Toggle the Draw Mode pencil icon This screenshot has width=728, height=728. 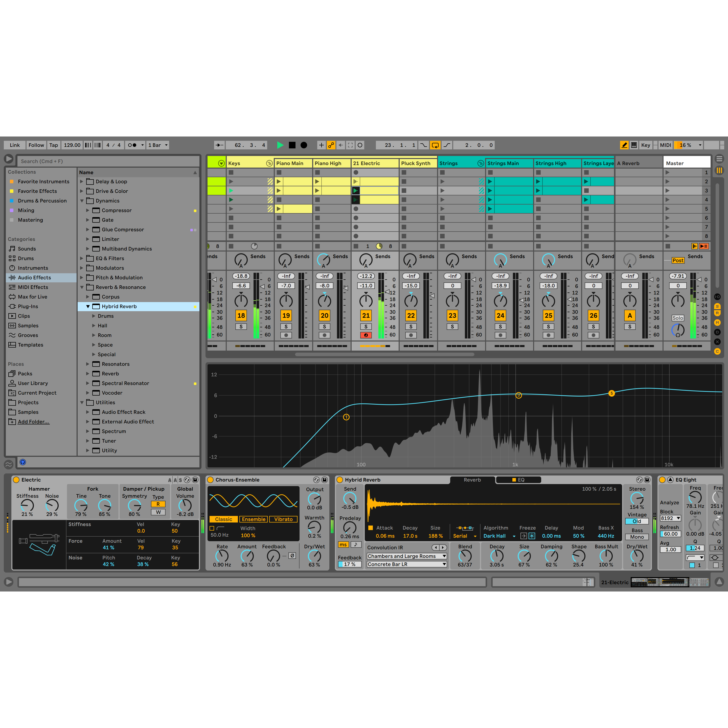[x=624, y=145]
